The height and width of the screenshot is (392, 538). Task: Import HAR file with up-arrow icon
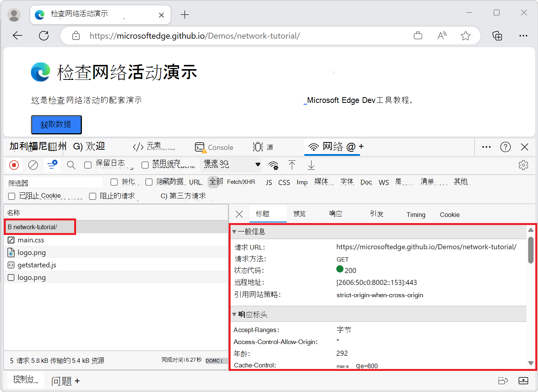(x=292, y=165)
